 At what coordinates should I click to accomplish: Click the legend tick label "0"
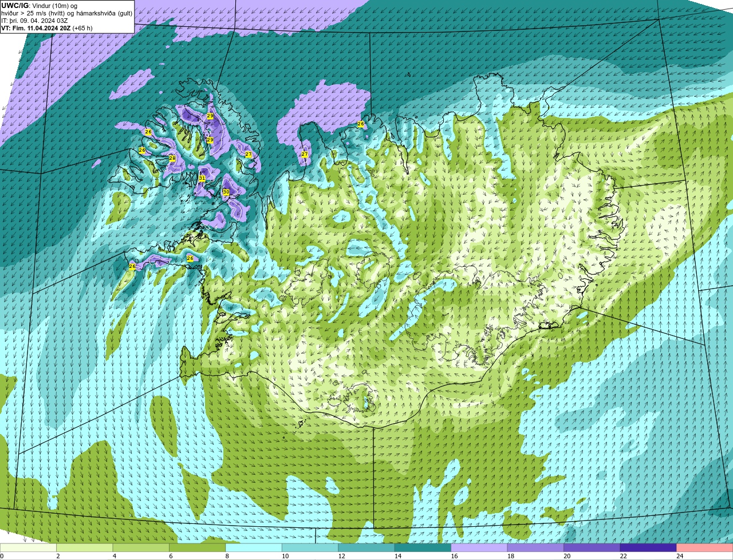click(x=2, y=556)
